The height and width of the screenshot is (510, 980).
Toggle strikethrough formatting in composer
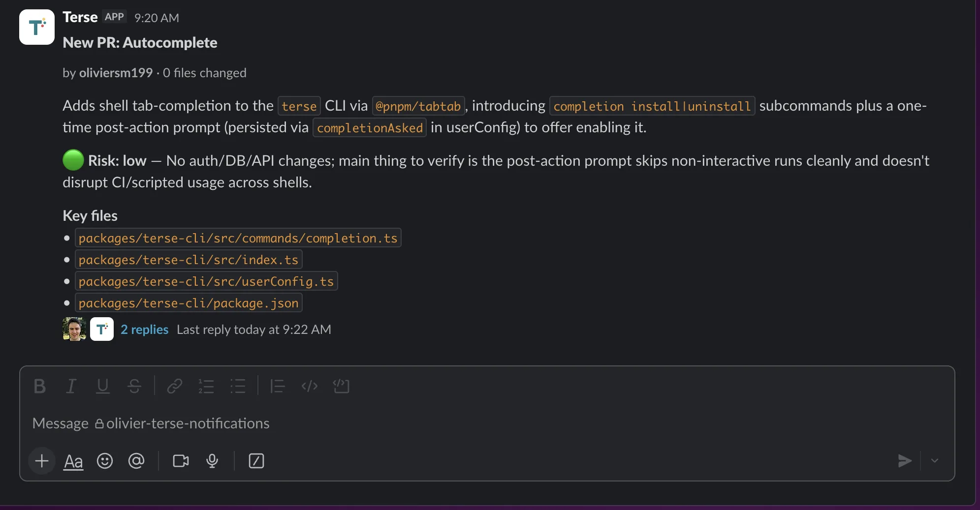(134, 387)
